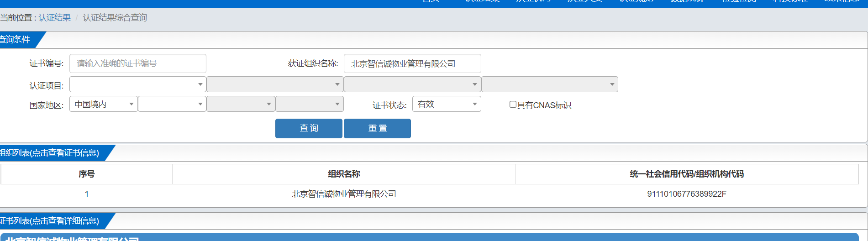Open the first 认证项目 dropdown
This screenshot has height=241, width=868.
click(x=138, y=84)
